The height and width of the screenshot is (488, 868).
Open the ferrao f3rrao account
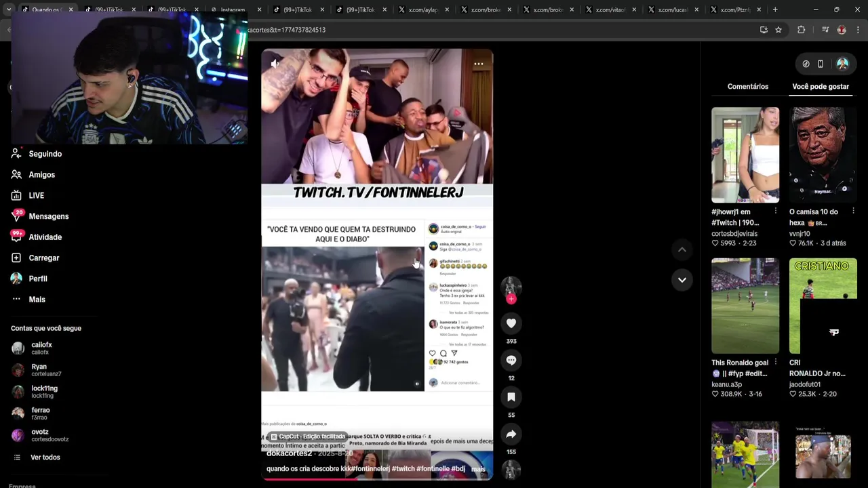pyautogui.click(x=41, y=413)
